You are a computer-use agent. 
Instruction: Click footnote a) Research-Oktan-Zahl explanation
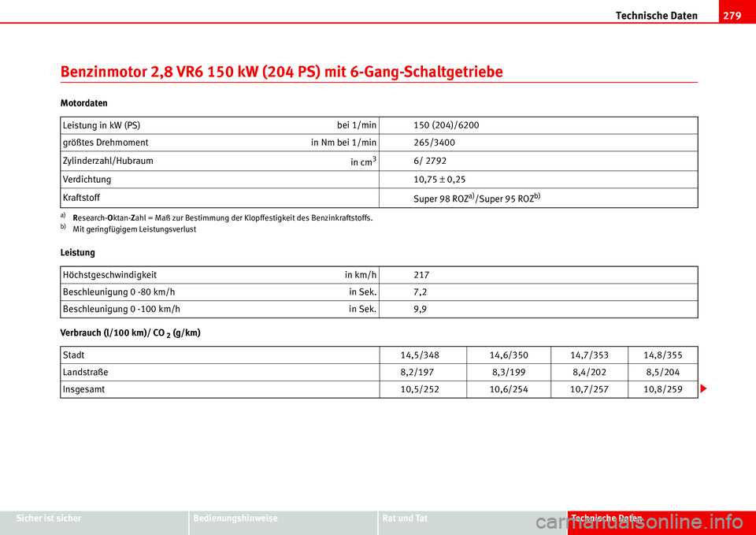217,217
